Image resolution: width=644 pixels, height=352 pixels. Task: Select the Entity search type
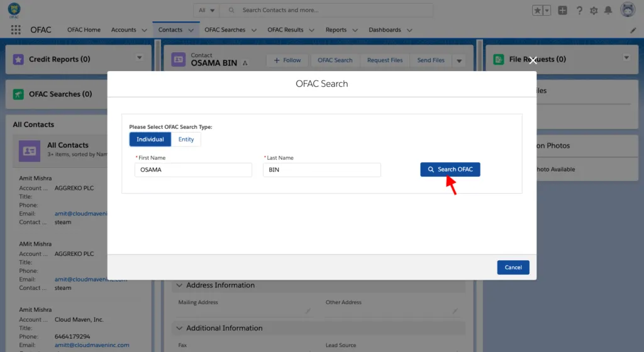pyautogui.click(x=186, y=140)
